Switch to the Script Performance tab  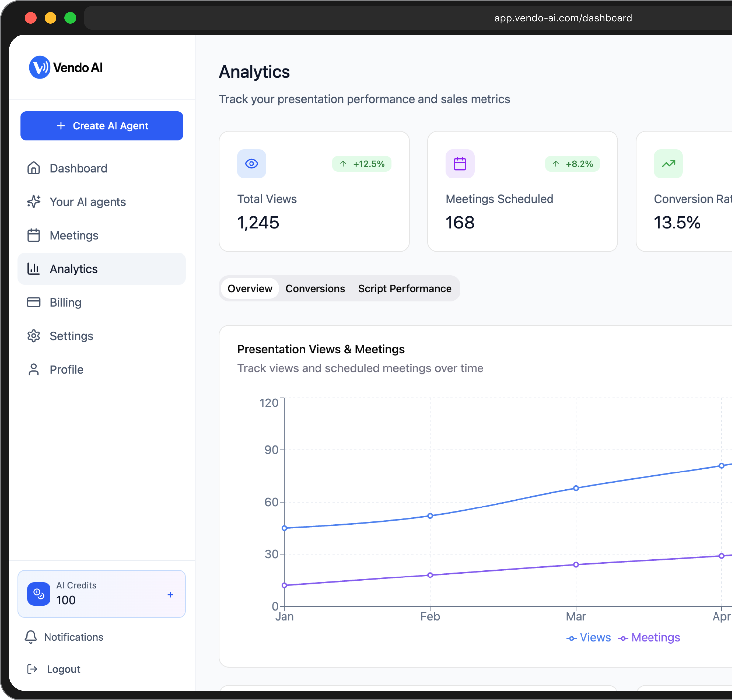[x=405, y=289]
